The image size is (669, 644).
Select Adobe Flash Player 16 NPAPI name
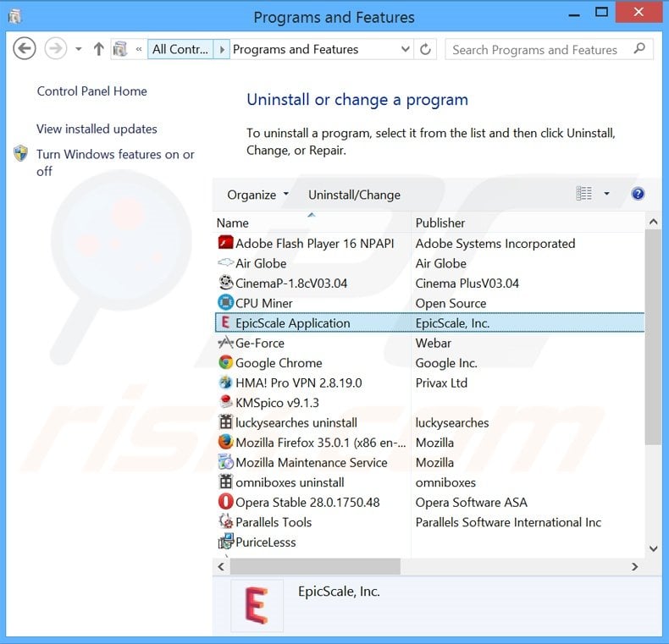click(x=314, y=244)
